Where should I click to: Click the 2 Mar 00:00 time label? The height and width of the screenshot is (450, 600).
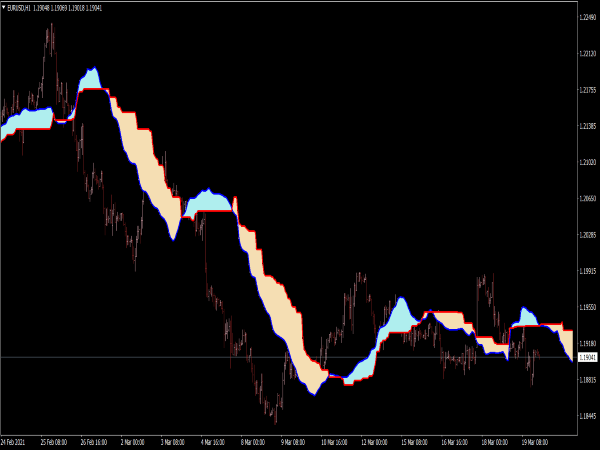(x=132, y=441)
